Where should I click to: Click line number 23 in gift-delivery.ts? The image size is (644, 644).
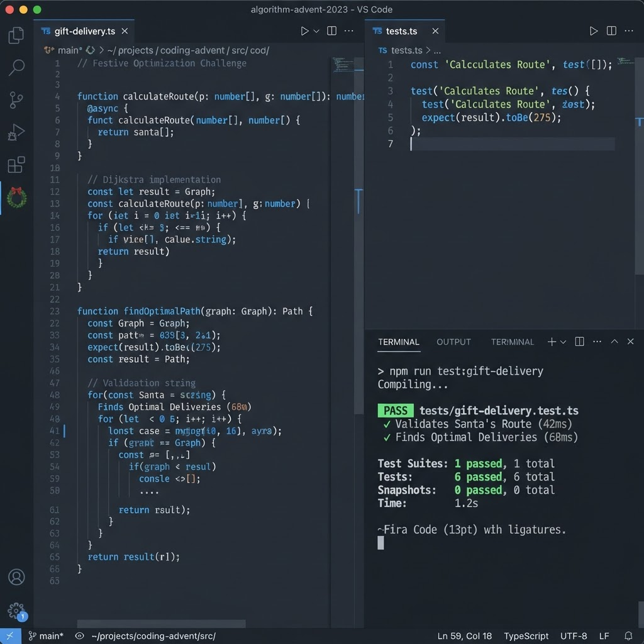[x=55, y=311]
